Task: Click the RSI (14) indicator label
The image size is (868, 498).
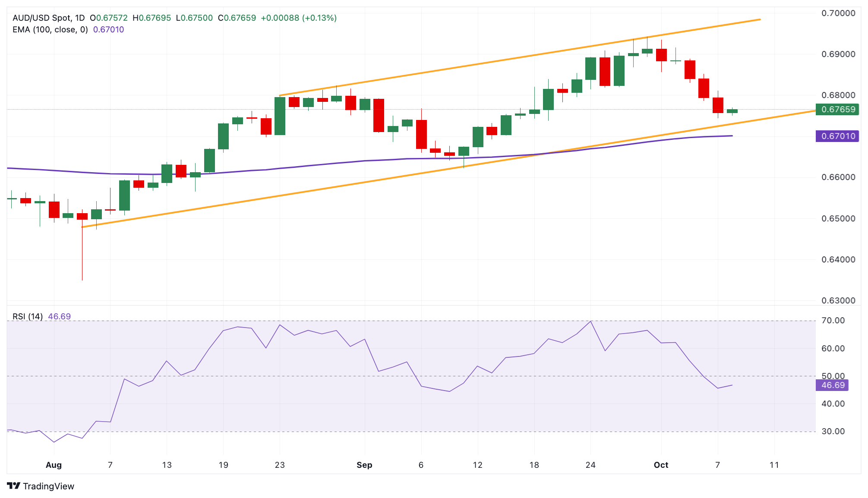Action: click(x=28, y=317)
